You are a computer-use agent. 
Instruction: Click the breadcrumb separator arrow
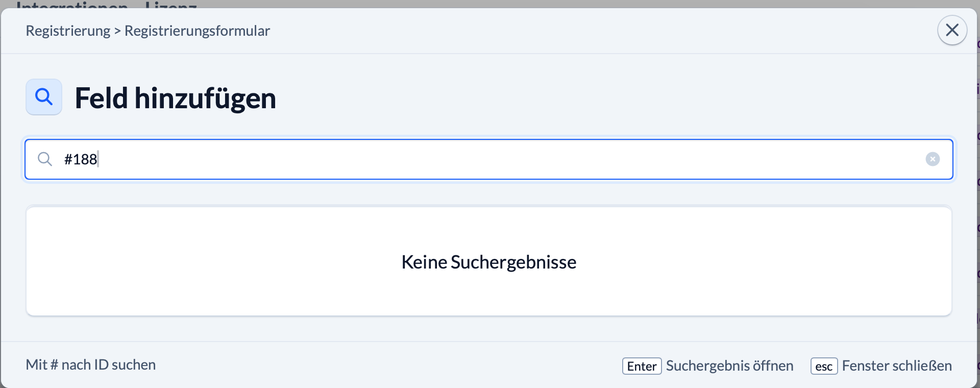tap(117, 31)
